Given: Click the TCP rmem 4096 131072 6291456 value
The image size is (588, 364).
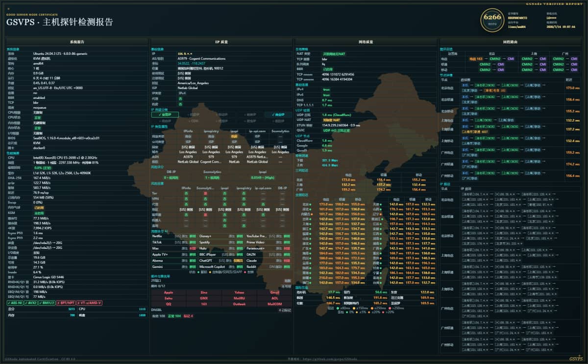Looking at the screenshot, I should click(x=338, y=74).
